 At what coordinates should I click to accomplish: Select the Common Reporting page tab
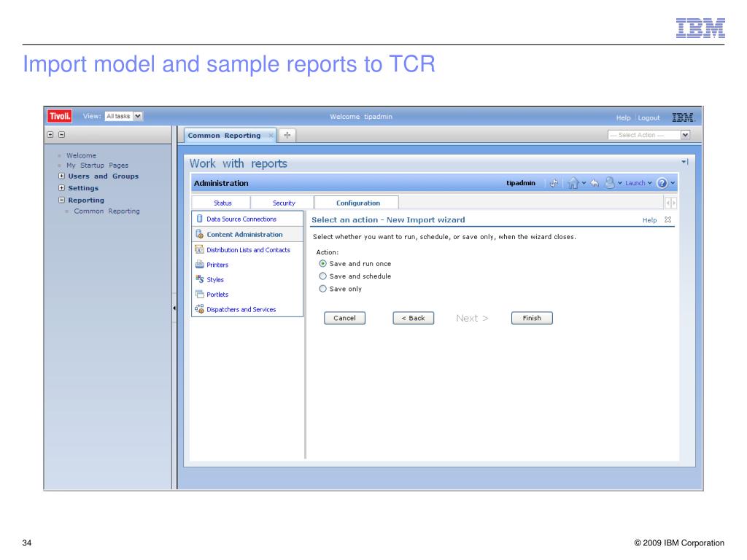[224, 135]
